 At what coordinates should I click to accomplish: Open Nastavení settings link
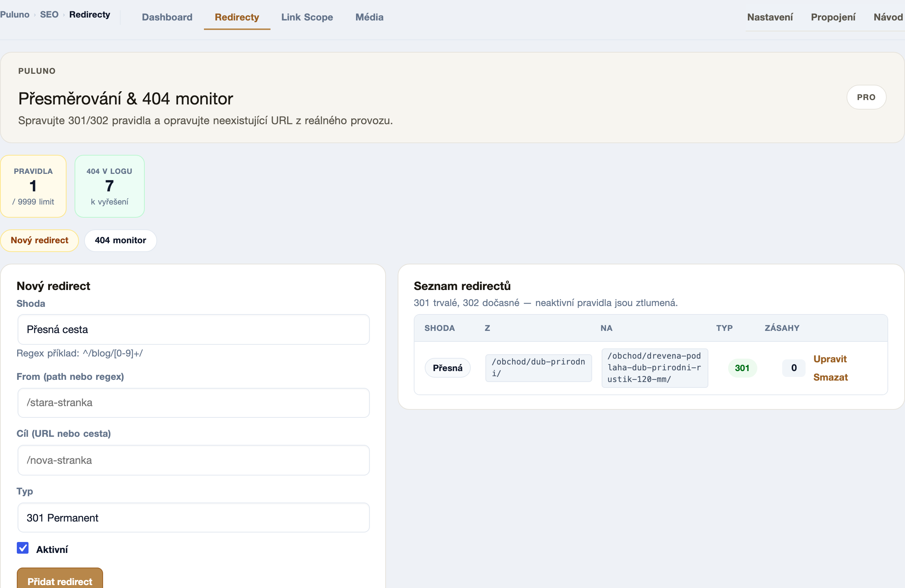click(770, 17)
